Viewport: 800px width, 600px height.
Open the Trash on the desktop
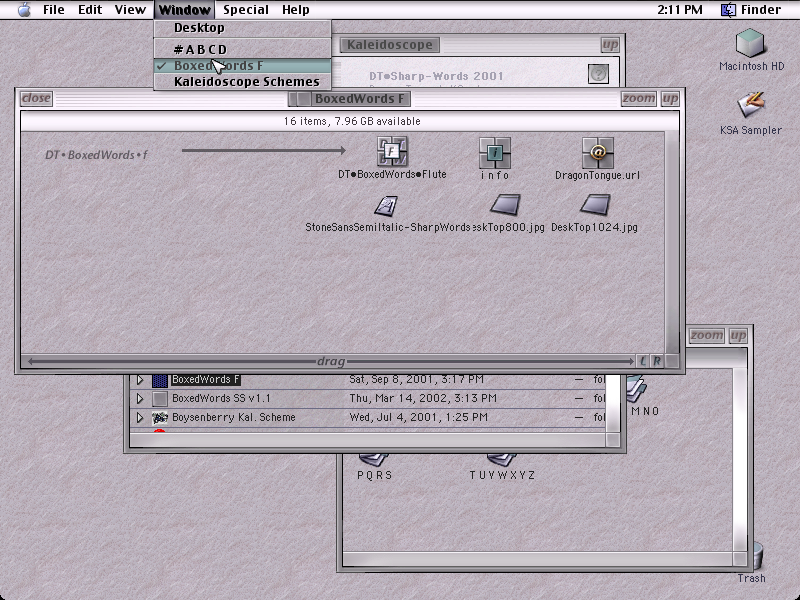tap(757, 557)
